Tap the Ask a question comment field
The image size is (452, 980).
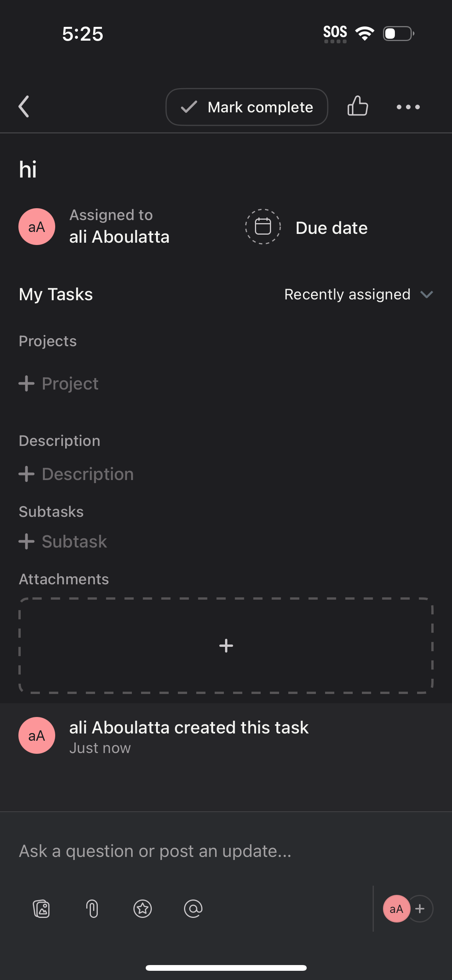155,850
